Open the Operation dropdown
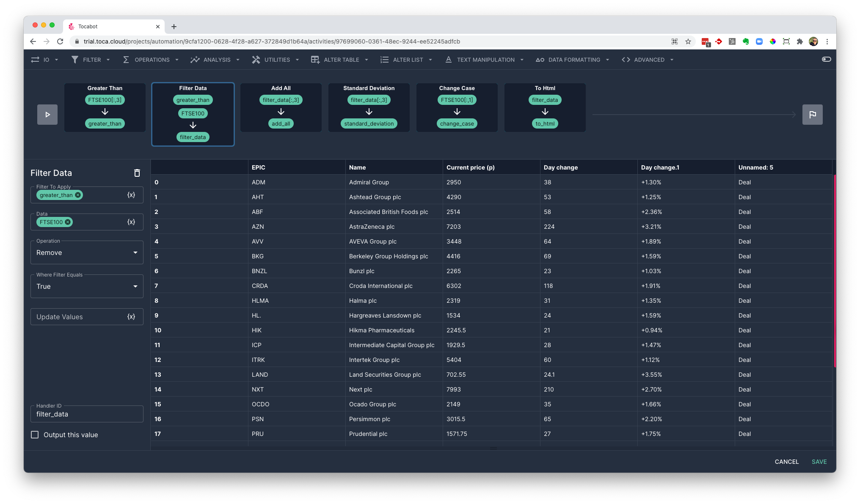860x504 pixels. [87, 252]
